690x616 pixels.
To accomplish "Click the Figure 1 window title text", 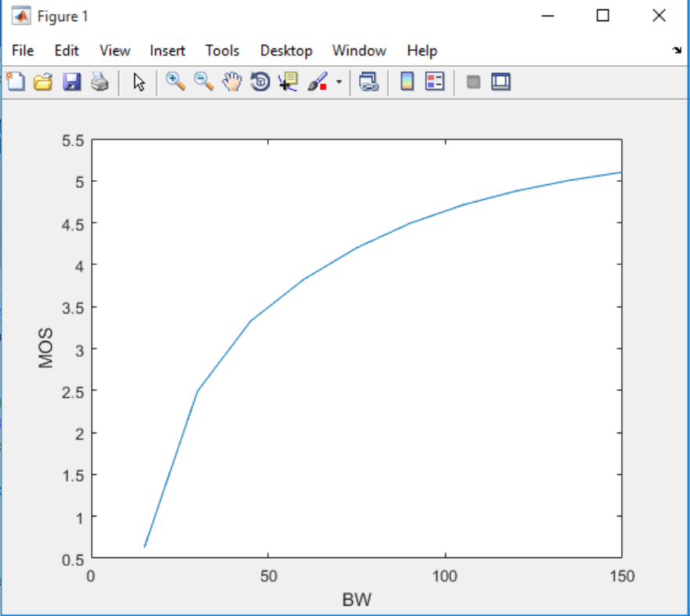I will click(x=63, y=16).
